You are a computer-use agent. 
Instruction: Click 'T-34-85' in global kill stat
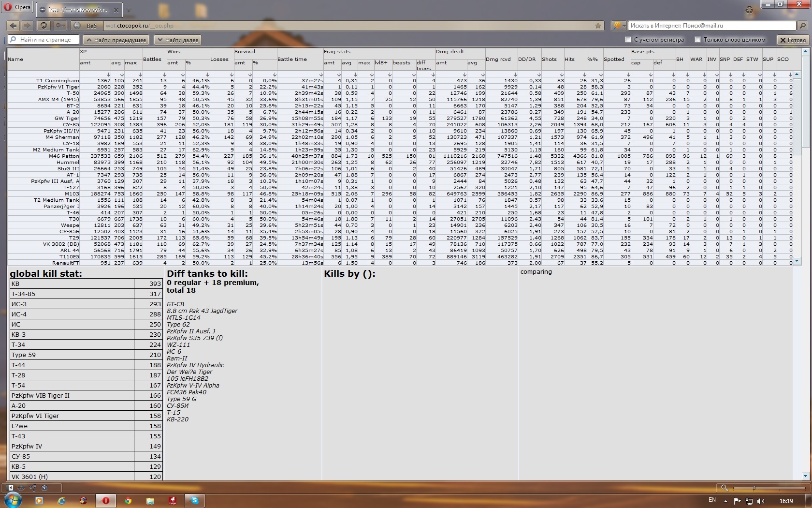coord(23,294)
